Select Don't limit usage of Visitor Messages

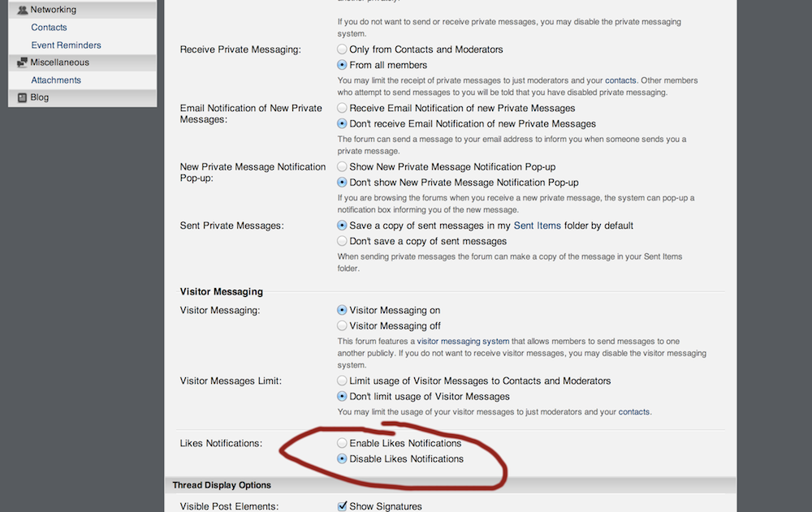[x=342, y=397]
